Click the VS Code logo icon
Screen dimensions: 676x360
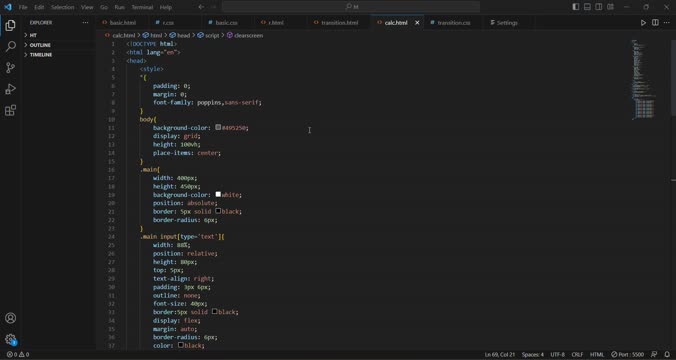(8, 7)
